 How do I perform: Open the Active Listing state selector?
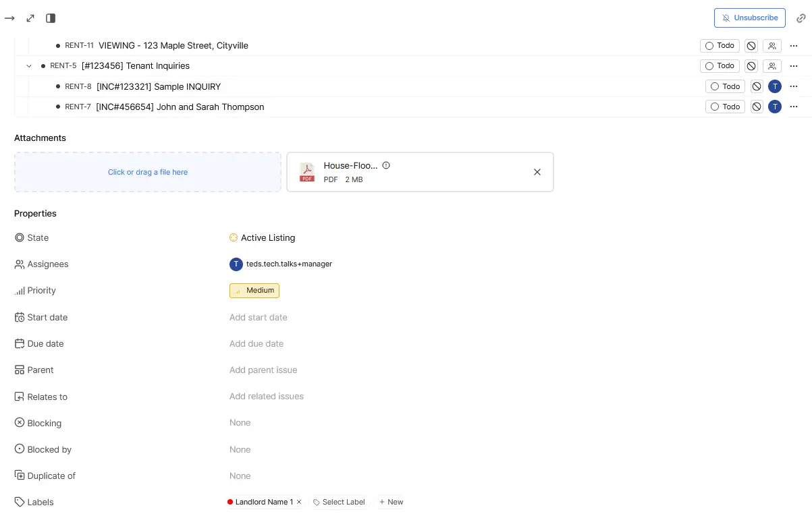pyautogui.click(x=262, y=237)
